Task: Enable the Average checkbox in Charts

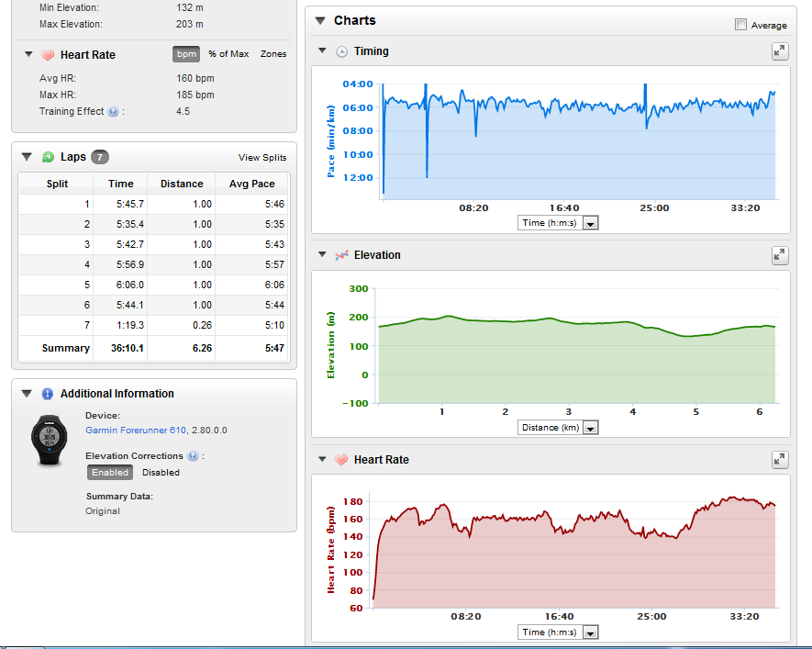Action: (740, 25)
